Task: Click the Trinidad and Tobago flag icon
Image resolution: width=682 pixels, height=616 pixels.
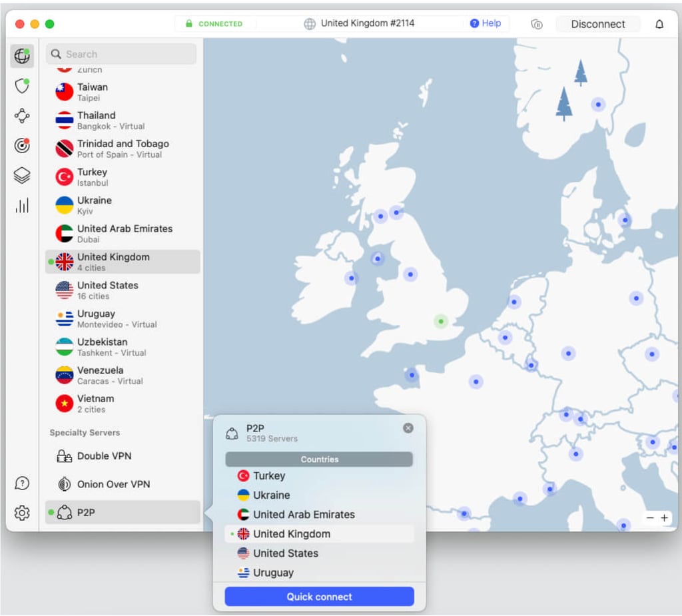Action: (x=65, y=149)
